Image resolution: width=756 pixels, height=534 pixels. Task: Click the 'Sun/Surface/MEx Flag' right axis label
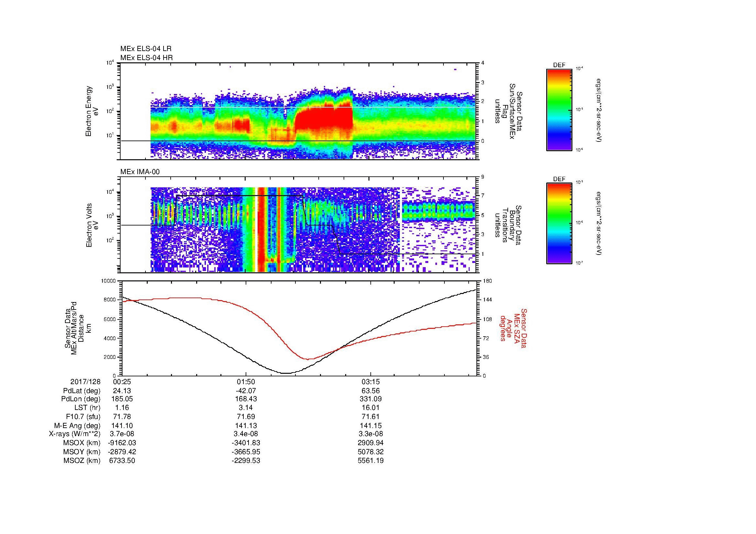click(508, 111)
